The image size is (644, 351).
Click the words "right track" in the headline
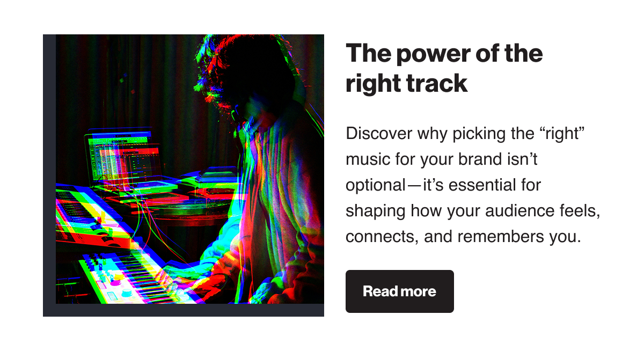coord(407,83)
